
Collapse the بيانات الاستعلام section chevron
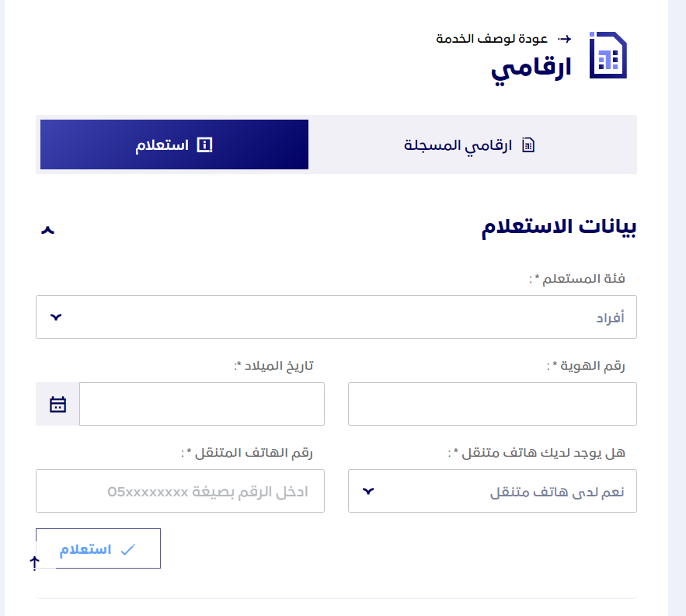point(47,230)
